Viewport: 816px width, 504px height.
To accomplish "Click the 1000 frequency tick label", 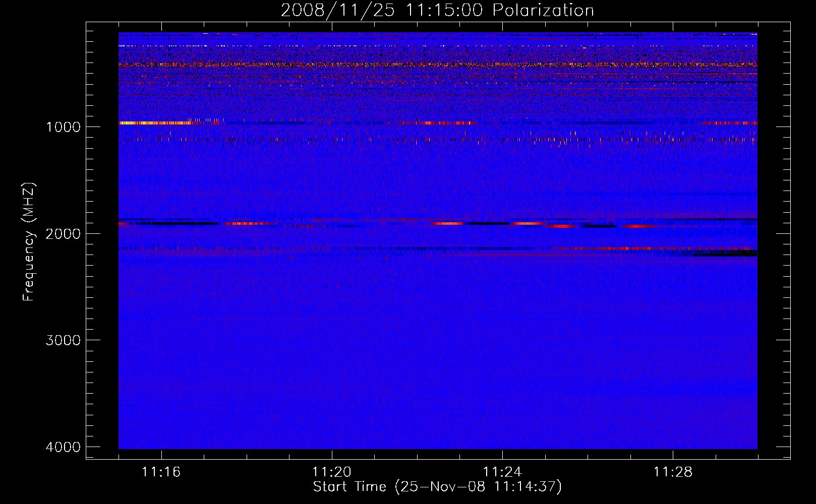I will [x=63, y=127].
